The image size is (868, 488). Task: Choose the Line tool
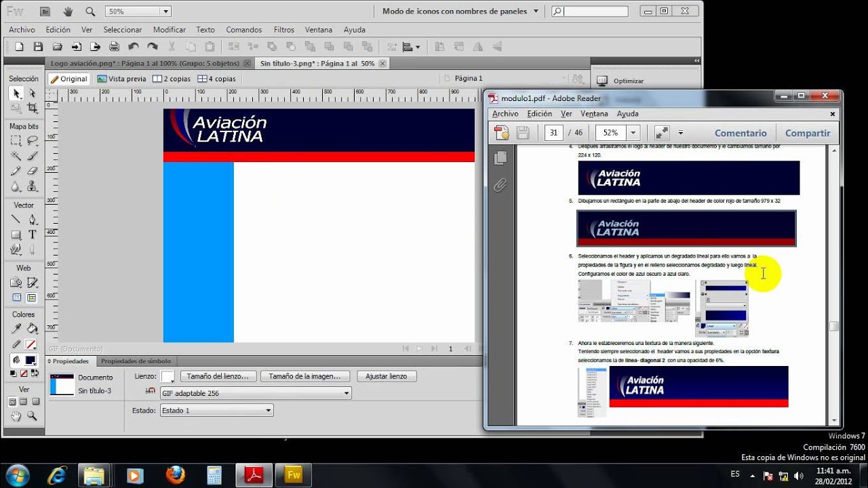16,220
